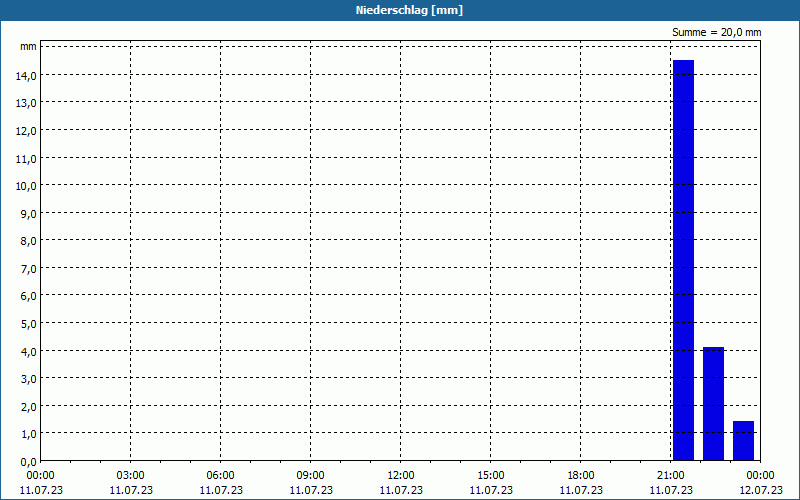Click the y-axis value 7,0
The width and height of the screenshot is (800, 500).
click(29, 268)
